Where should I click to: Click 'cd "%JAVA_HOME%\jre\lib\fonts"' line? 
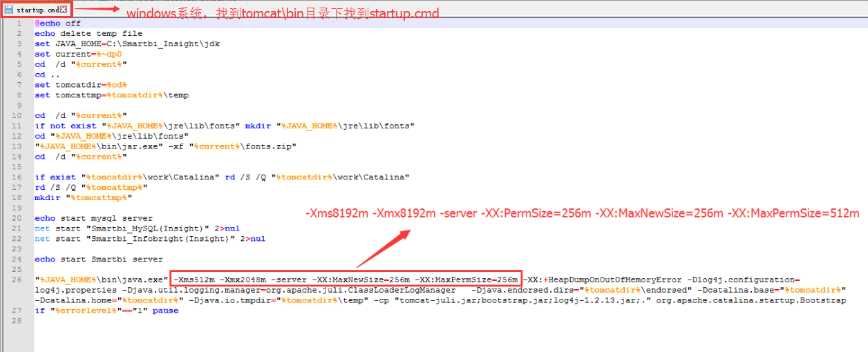coord(112,136)
